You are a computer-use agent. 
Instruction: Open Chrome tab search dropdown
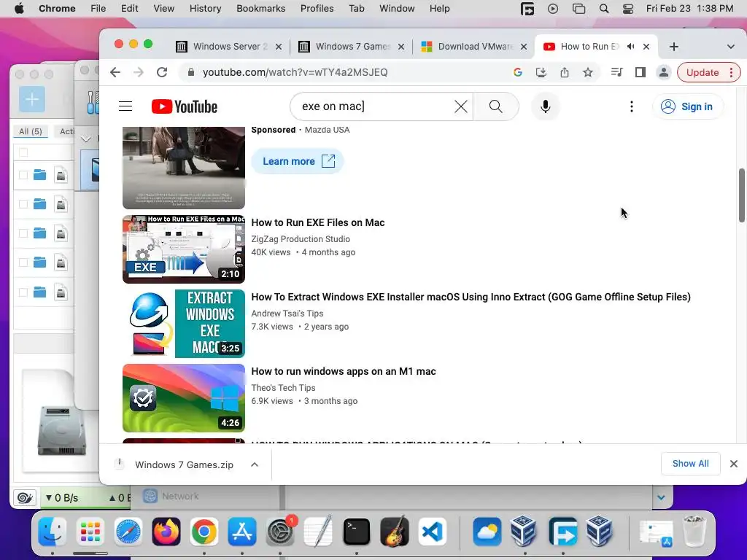click(x=731, y=47)
